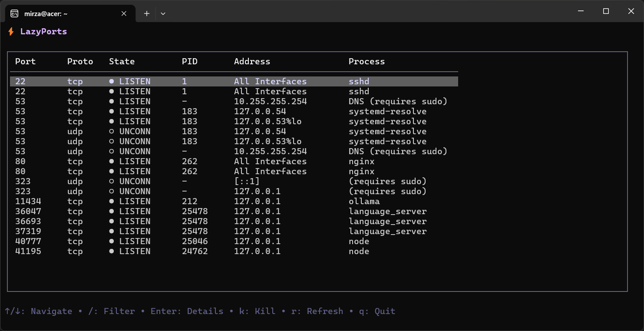Click the orange lightning bolt LazyPorts icon
The image size is (644, 331).
pos(11,31)
